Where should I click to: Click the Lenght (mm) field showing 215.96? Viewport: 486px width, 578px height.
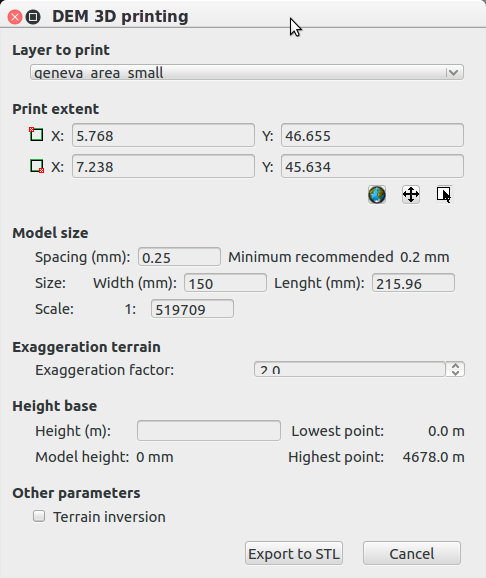[413, 283]
